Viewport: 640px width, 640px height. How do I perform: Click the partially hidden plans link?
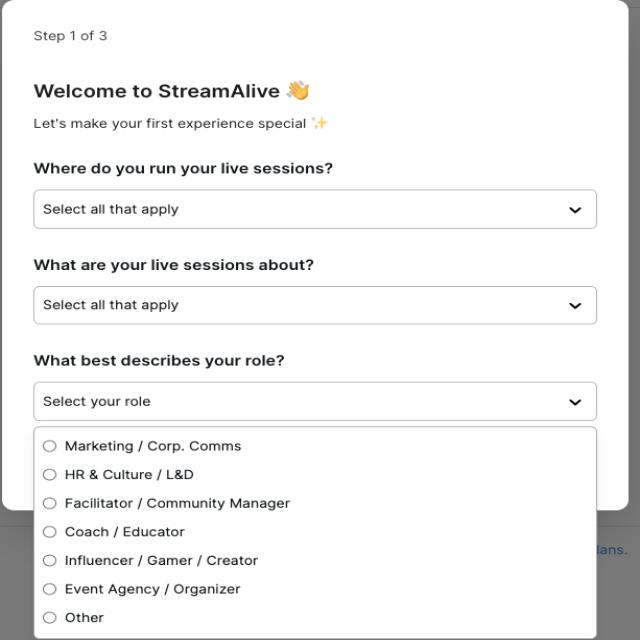(x=612, y=550)
